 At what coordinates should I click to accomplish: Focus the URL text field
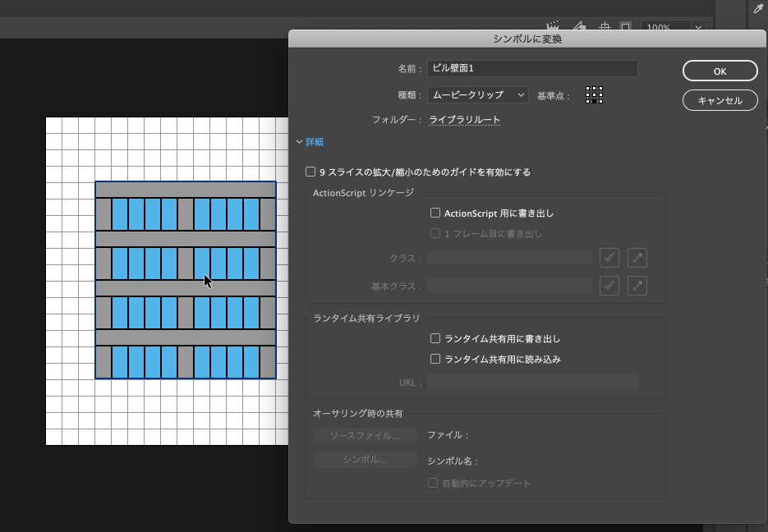(x=532, y=383)
